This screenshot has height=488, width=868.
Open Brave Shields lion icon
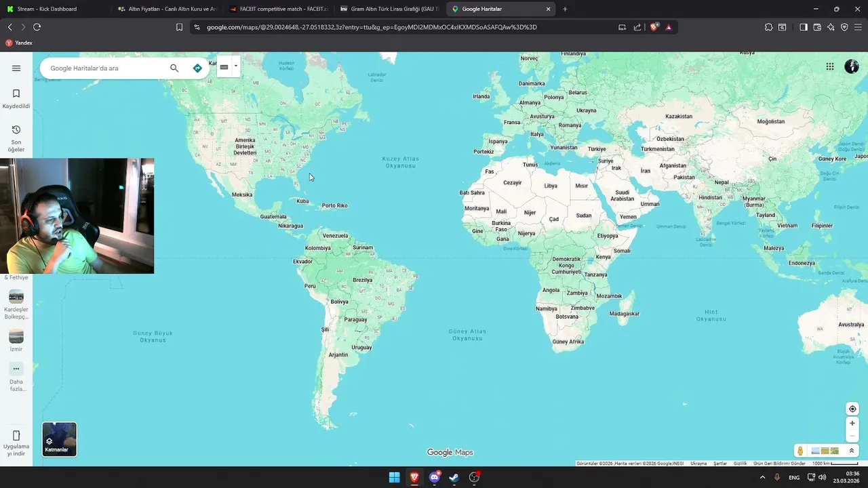point(654,27)
